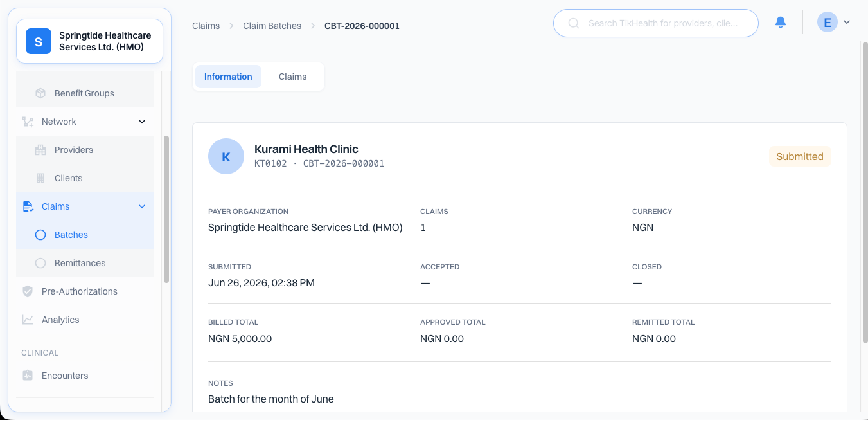Click the Claims document icon
Image resolution: width=868 pixels, height=427 pixels.
click(x=28, y=206)
